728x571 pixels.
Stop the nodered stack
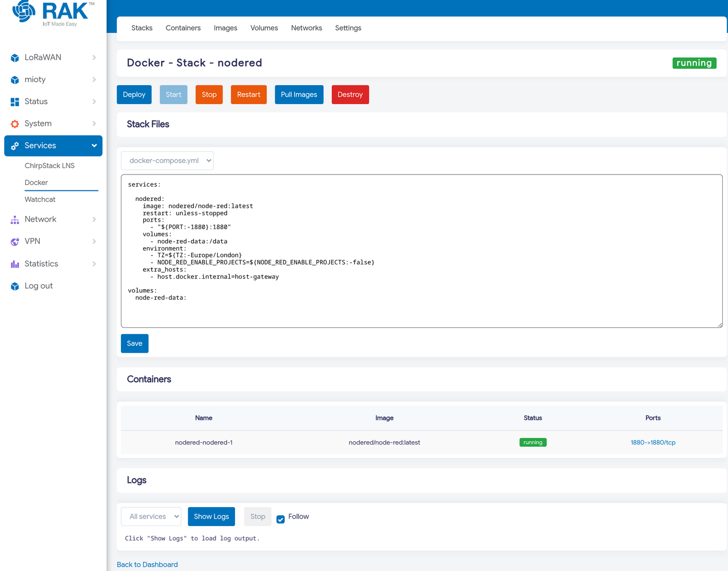click(x=209, y=95)
